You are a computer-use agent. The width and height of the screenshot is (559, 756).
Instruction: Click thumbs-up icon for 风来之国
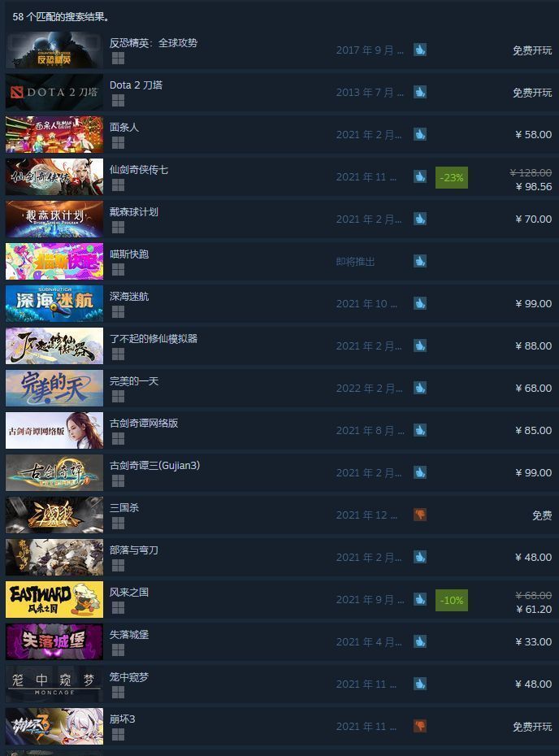420,599
